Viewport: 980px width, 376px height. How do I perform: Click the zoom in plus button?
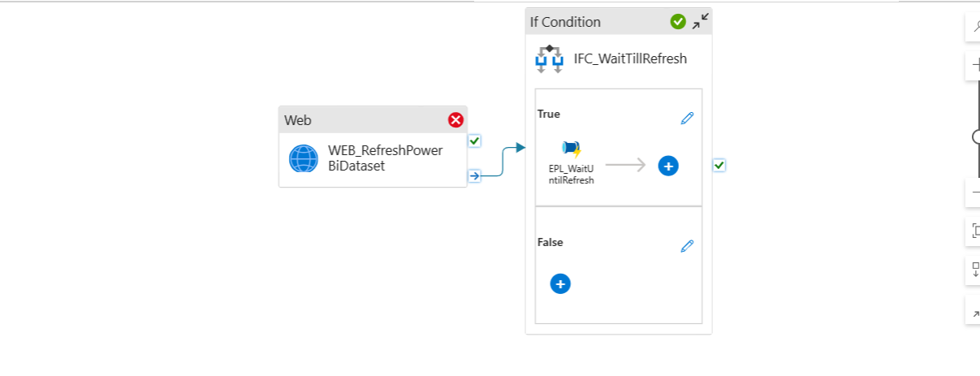[x=974, y=66]
